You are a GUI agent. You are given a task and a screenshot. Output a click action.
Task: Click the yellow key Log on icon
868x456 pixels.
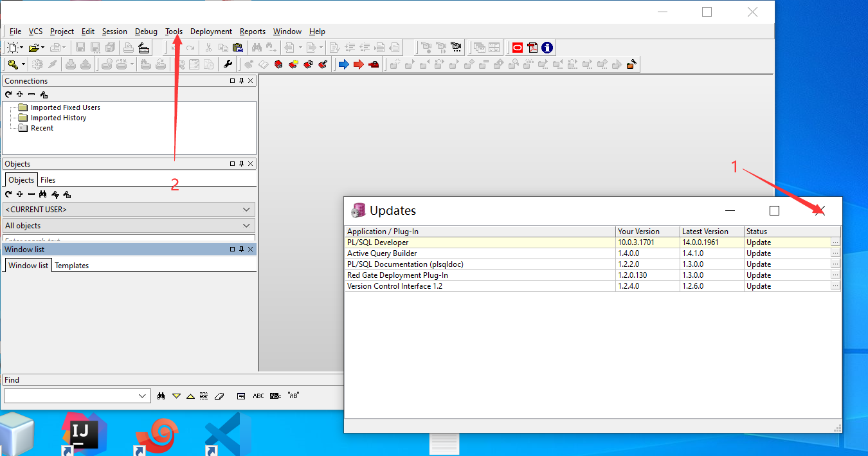click(13, 64)
